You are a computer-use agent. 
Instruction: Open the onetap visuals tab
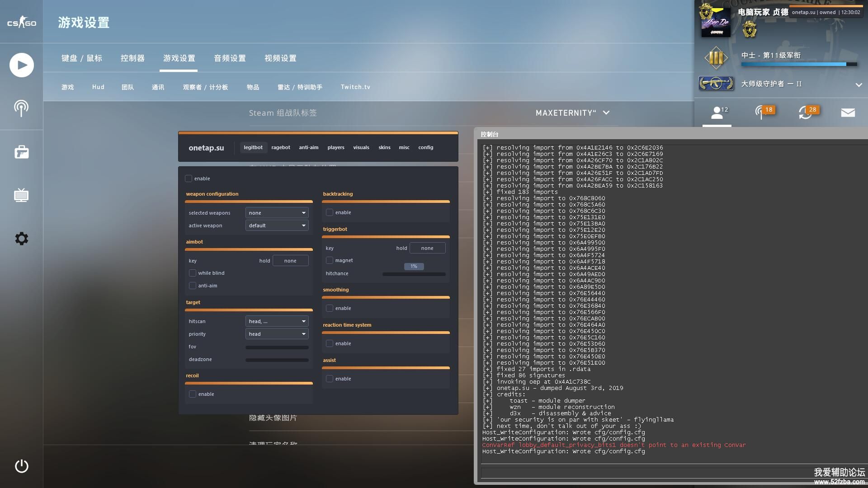click(x=361, y=147)
